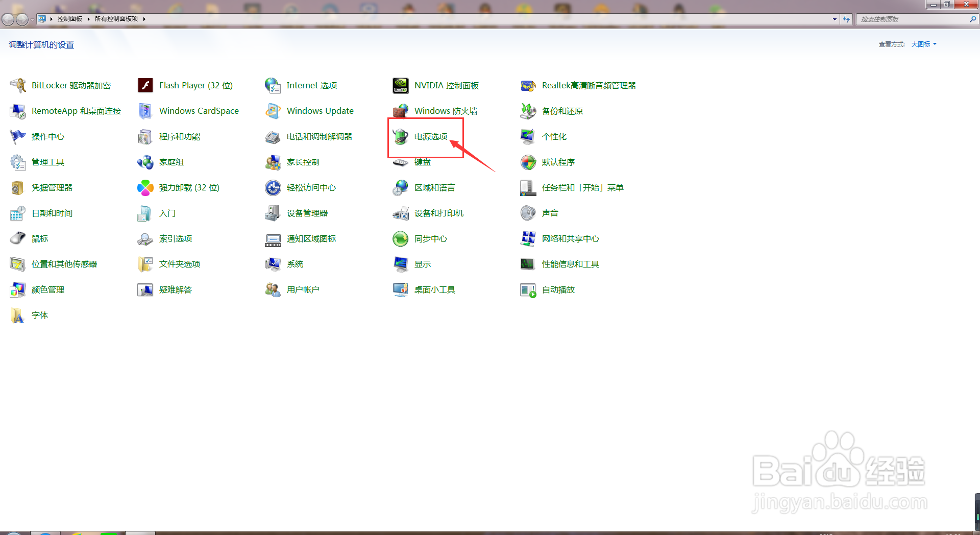Expand arrow after 控制面板 breadcrumb
Image resolution: width=980 pixels, height=535 pixels.
[x=89, y=19]
